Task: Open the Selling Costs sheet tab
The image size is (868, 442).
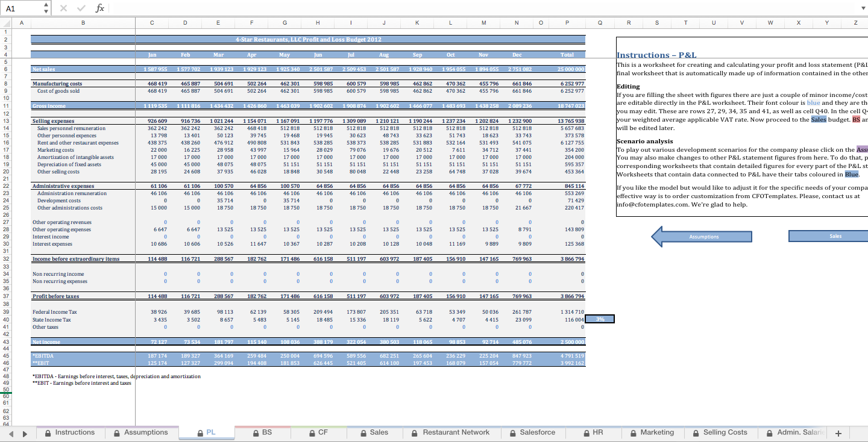Action: pyautogui.click(x=720, y=432)
